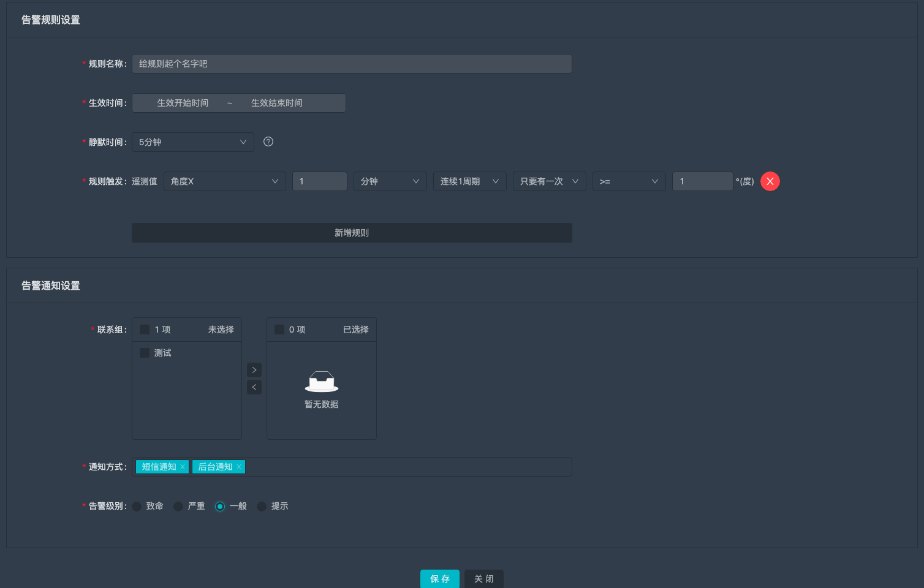Image resolution: width=924 pixels, height=588 pixels.
Task: Click the 暂无数据 empty inbox icon
Action: (x=322, y=382)
